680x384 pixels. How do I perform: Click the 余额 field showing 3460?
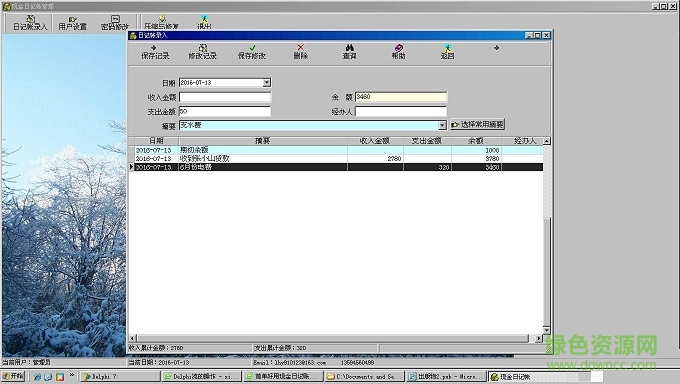[x=401, y=97]
